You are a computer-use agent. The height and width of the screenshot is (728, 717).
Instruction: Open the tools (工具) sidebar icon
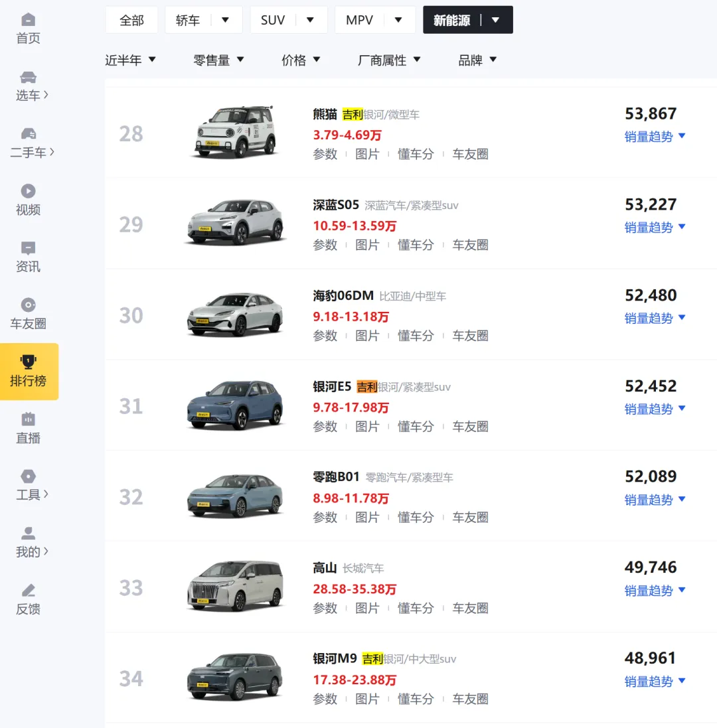click(x=28, y=476)
